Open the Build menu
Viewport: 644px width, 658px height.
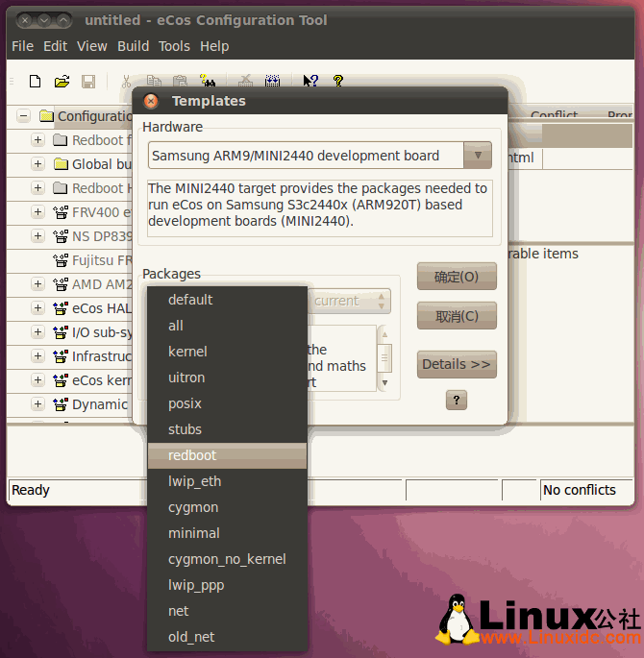[133, 46]
